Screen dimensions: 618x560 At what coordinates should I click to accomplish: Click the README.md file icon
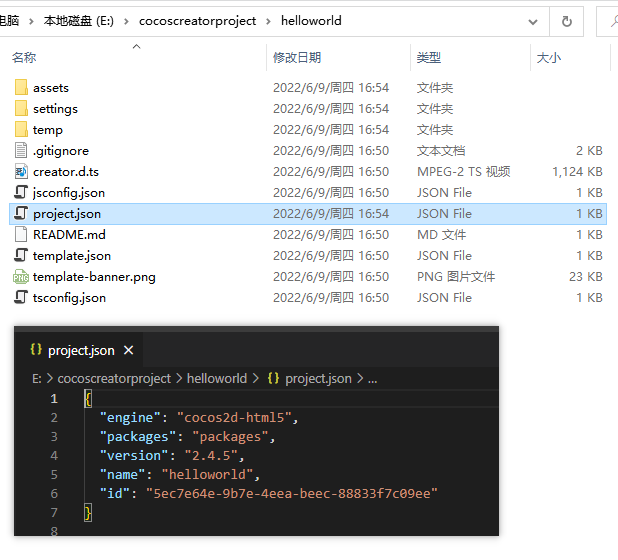click(21, 235)
